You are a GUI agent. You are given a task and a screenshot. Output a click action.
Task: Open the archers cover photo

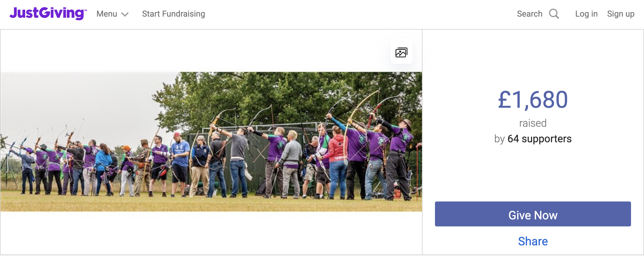211,142
